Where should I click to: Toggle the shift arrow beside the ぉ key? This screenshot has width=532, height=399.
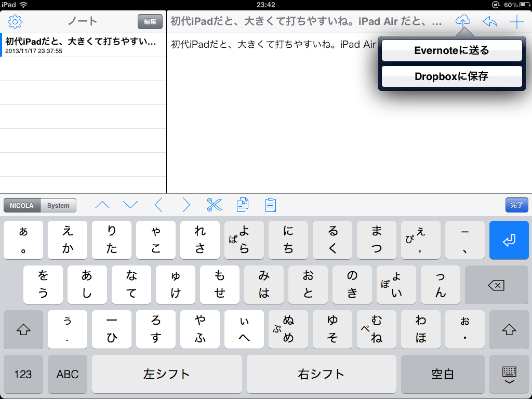pyautogui.click(x=509, y=329)
